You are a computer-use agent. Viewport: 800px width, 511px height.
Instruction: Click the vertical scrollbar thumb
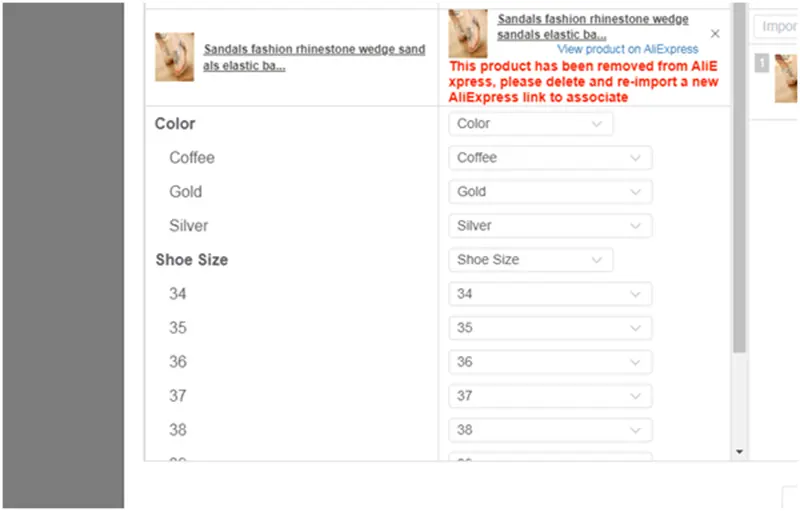(x=739, y=177)
